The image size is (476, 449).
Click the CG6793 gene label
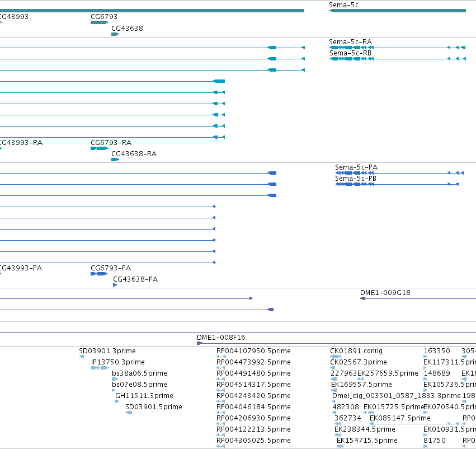104,17
